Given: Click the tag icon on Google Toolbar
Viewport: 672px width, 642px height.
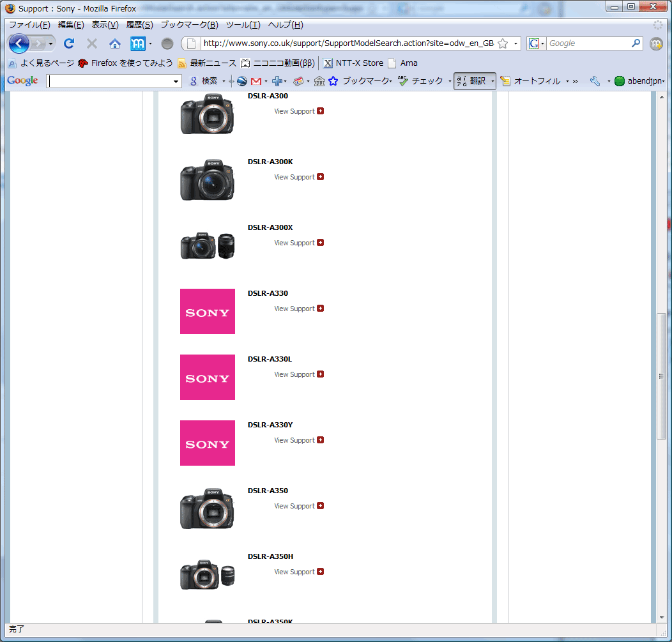Looking at the screenshot, I should pyautogui.click(x=298, y=80).
